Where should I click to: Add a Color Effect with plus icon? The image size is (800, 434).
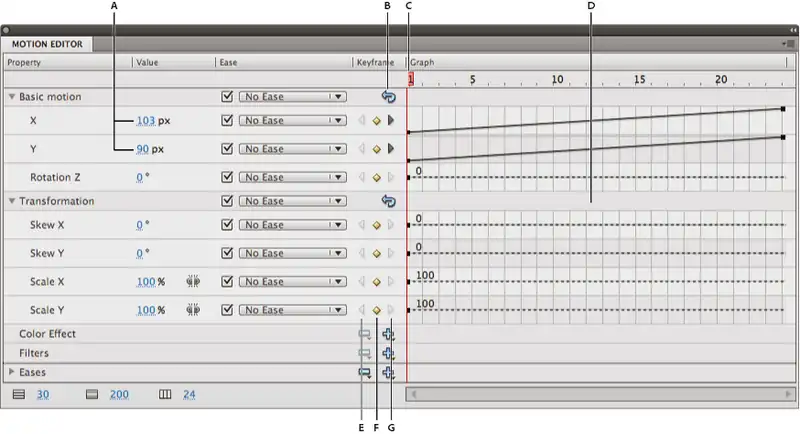[388, 335]
